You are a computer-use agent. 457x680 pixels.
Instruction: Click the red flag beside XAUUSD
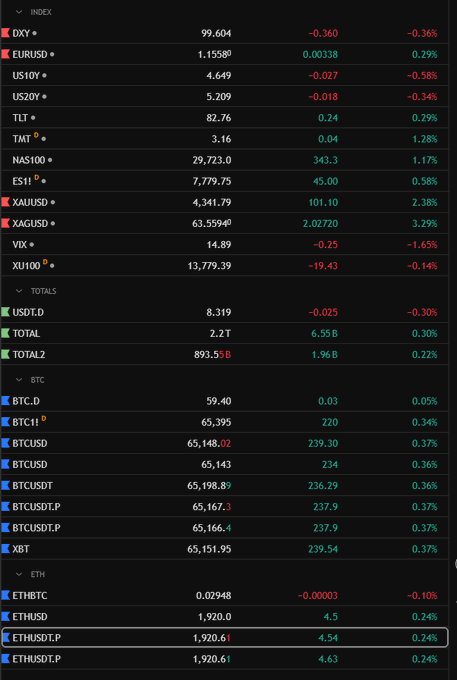6,202
